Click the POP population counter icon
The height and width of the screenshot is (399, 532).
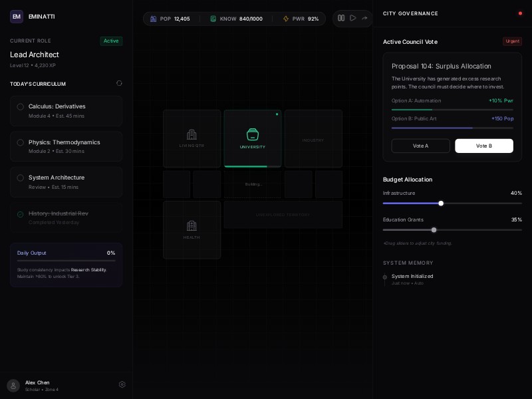(x=154, y=19)
